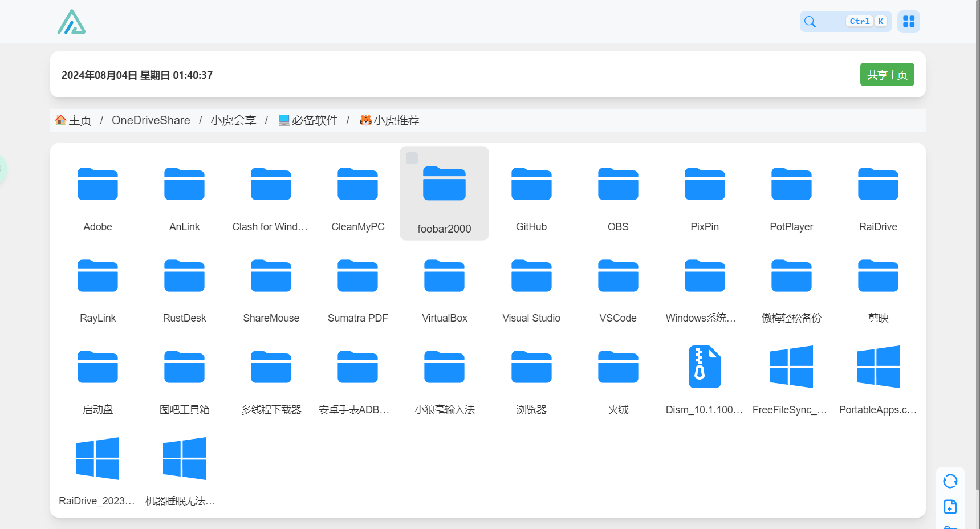Open the 小狼毫输入法 folder

coord(444,376)
